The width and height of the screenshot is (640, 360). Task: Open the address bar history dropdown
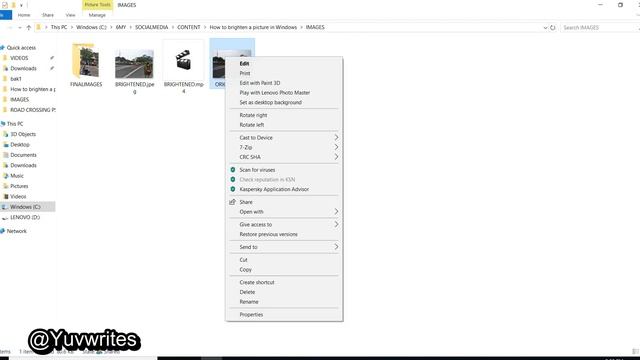pos(545,28)
